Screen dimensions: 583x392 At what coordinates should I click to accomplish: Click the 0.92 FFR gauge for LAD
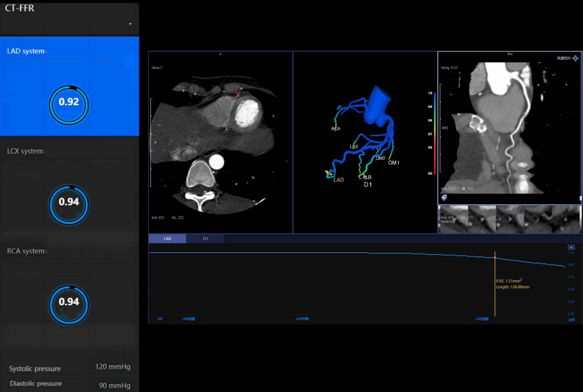click(x=69, y=105)
